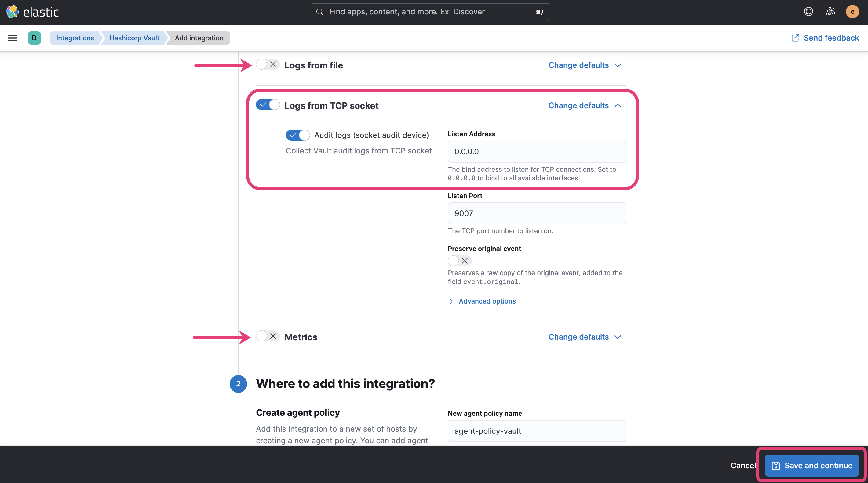
Task: Click the Cancel button
Action: pyautogui.click(x=743, y=465)
